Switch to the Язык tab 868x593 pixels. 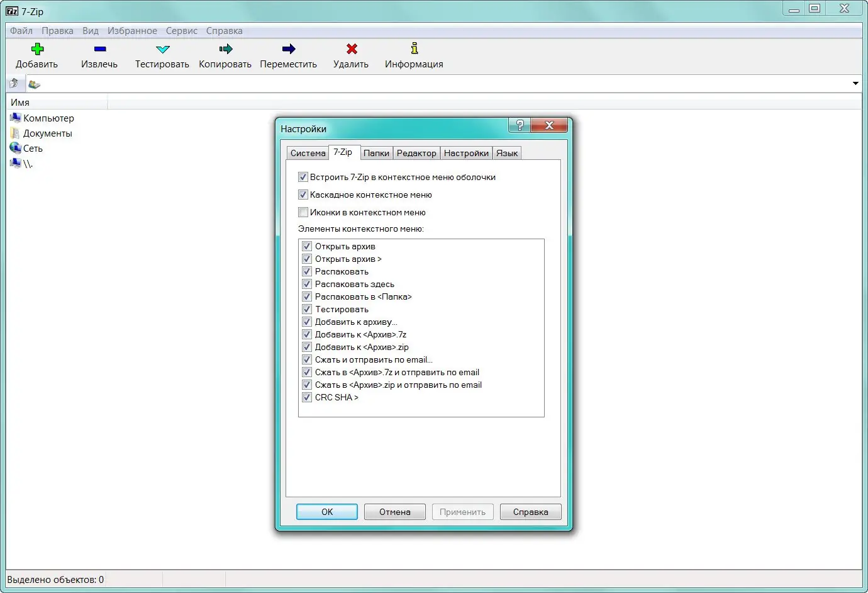[507, 153]
